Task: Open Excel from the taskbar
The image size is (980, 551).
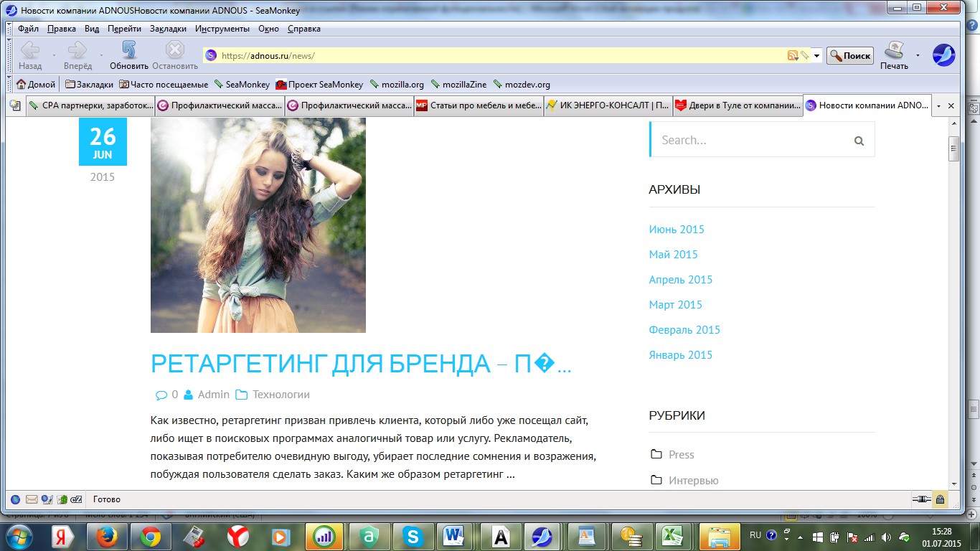Action: click(x=672, y=536)
